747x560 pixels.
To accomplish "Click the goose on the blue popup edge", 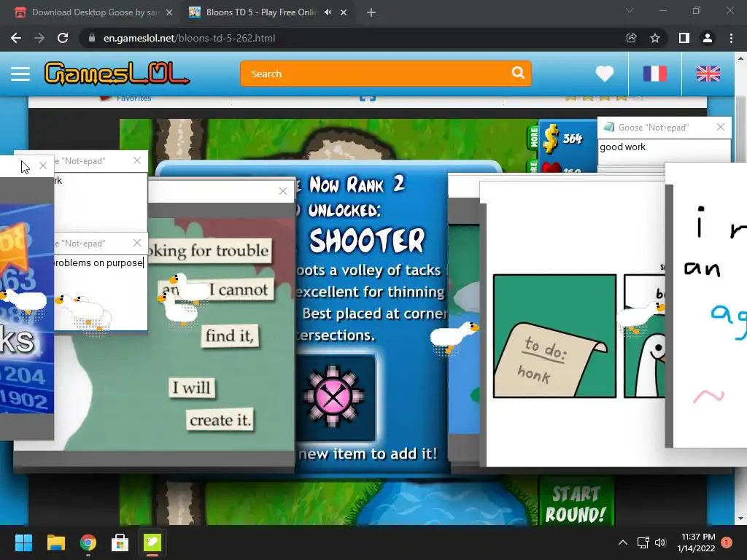I will pyautogui.click(x=454, y=336).
